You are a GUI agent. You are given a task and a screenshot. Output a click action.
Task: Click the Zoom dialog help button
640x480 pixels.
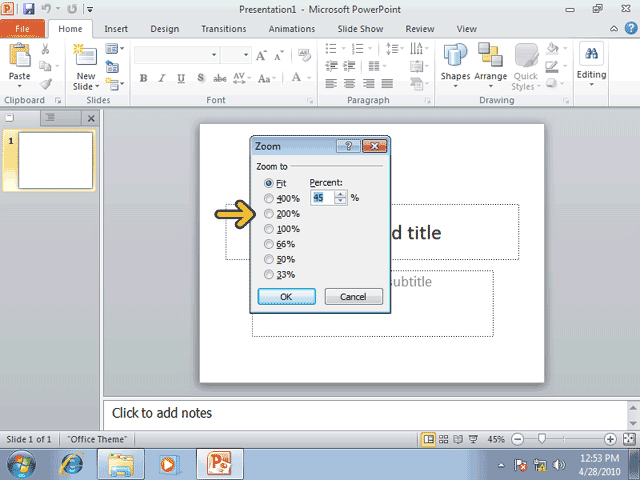point(348,146)
